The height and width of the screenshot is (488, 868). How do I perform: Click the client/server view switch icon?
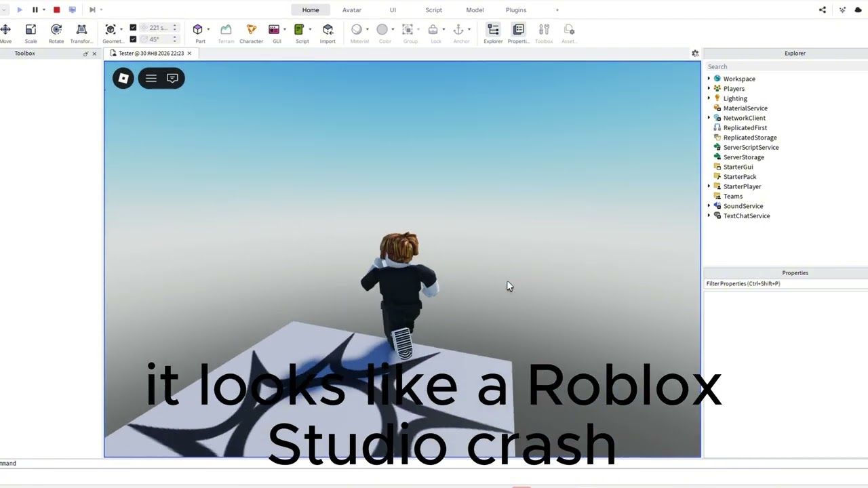(73, 9)
